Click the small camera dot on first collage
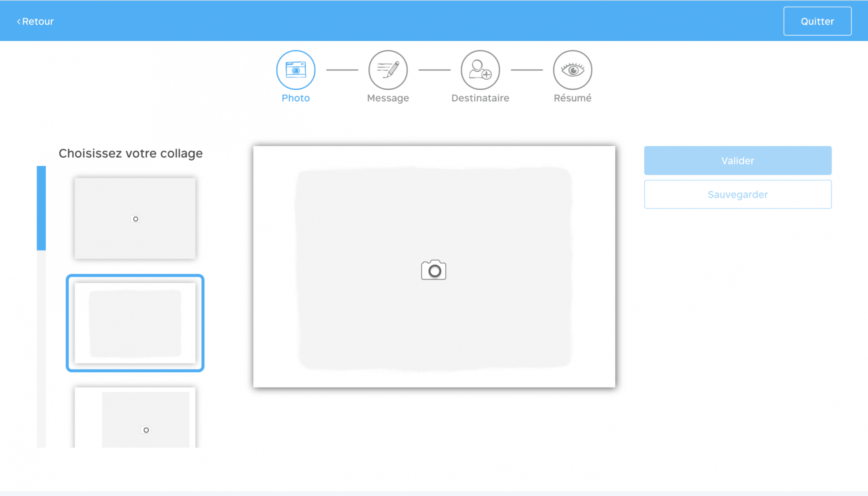Image resolution: width=868 pixels, height=496 pixels. click(135, 219)
